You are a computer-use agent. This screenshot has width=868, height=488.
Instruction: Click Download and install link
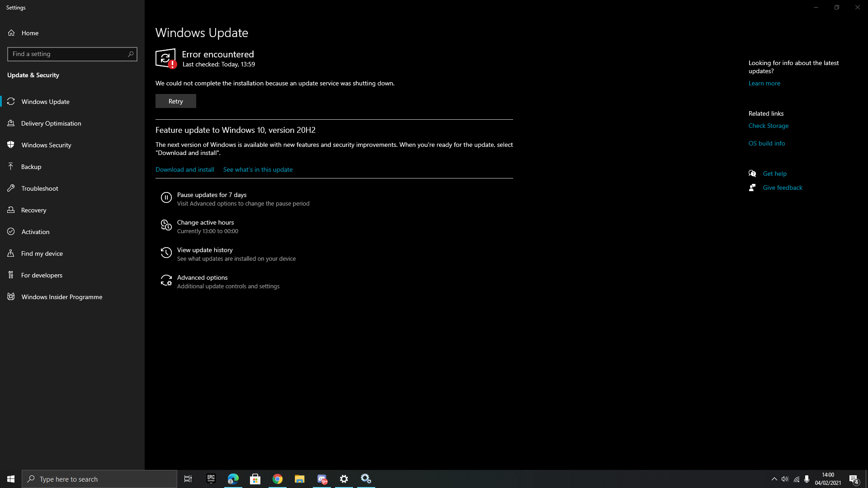pos(185,169)
